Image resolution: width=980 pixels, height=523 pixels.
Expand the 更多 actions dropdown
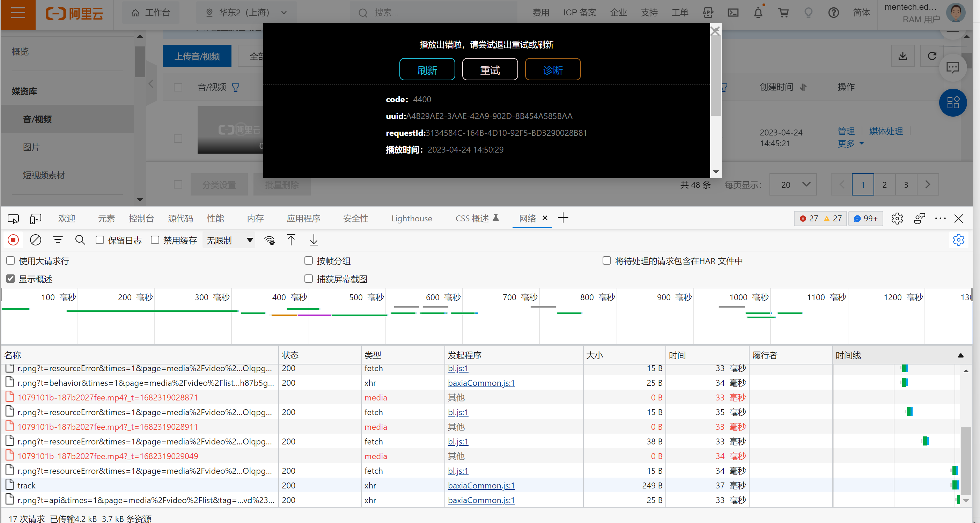pyautogui.click(x=851, y=143)
